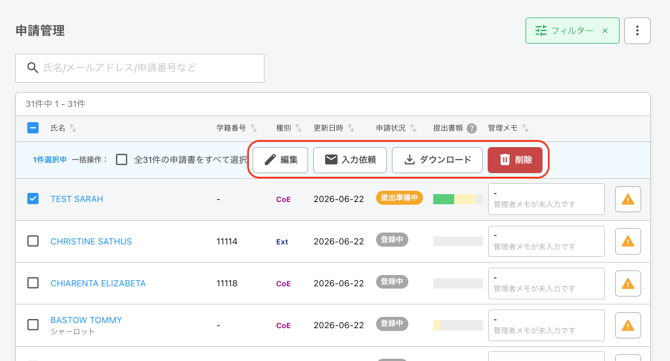Screen dimensions: 670x361
Task: Open the BASTOW TOMMY applicant link
Action: click(86, 320)
